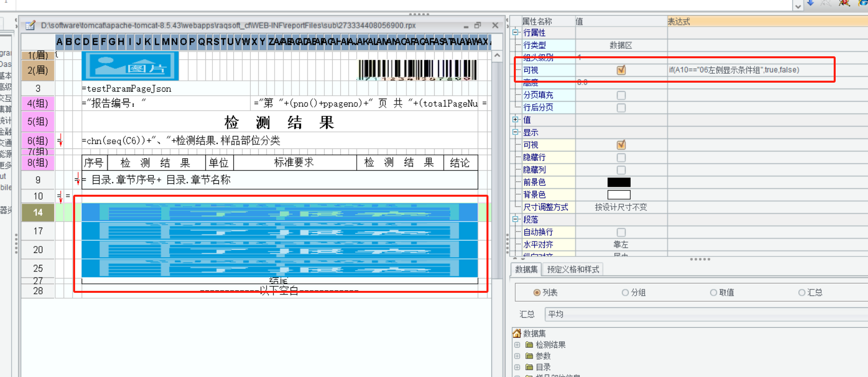Open the 汇总 combo box showing 平均
Image resolution: width=868 pixels, height=377 pixels.
coord(706,314)
